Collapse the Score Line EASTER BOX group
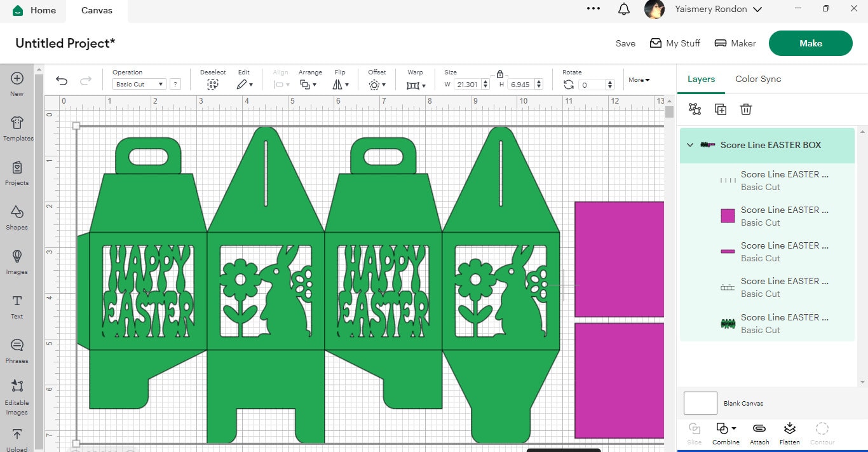Image resolution: width=868 pixels, height=452 pixels. pos(690,145)
